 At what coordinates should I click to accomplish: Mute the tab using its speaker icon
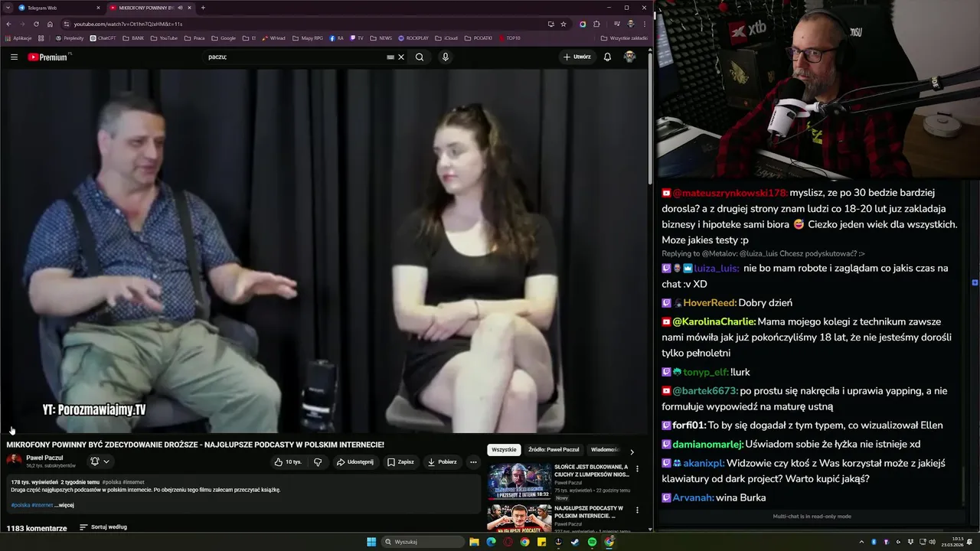(x=180, y=8)
